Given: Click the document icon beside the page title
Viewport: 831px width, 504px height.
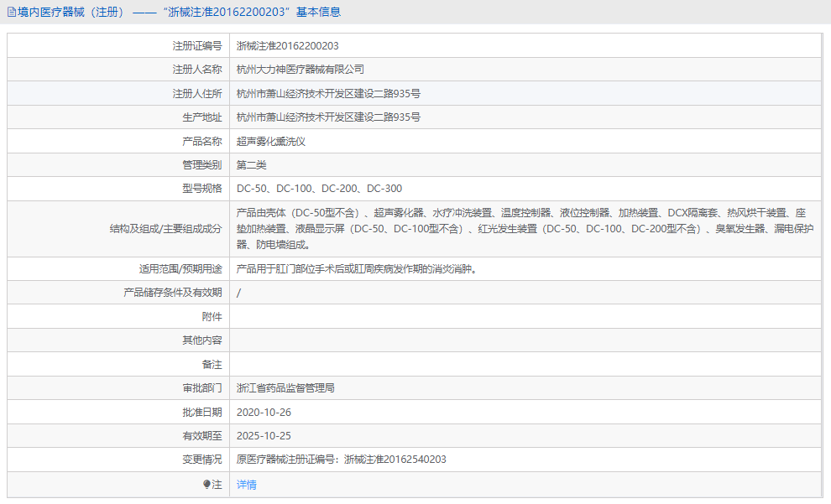Looking at the screenshot, I should coord(12,13).
